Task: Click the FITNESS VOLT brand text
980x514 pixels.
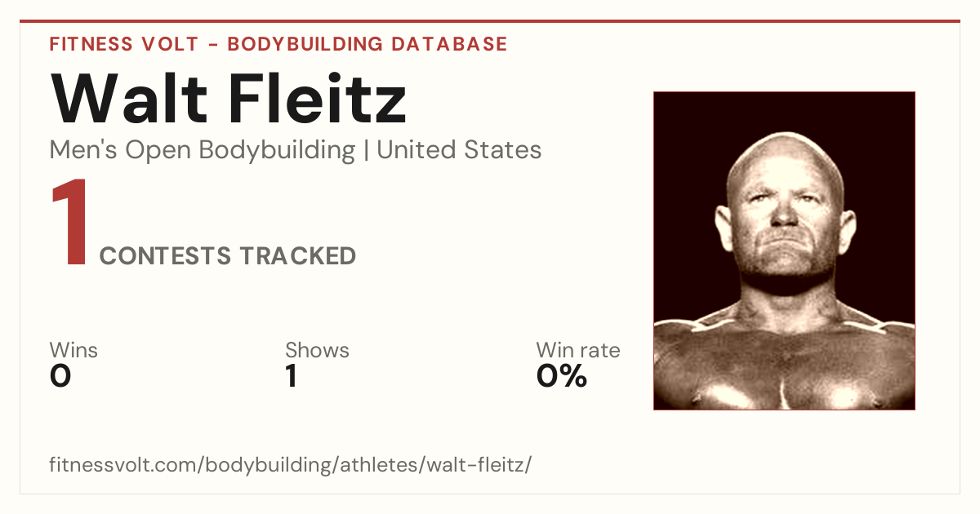Action: pyautogui.click(x=123, y=44)
